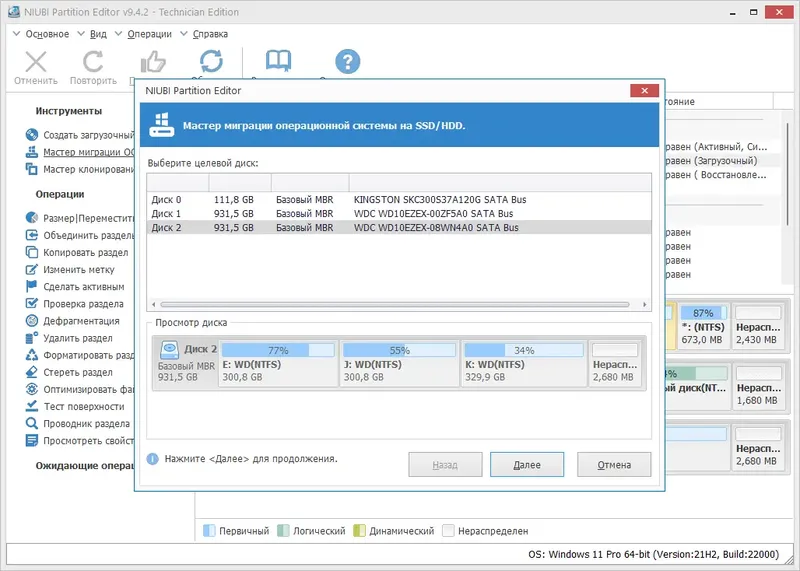Click the main window vertical scrollbar
This screenshot has width=800, height=571.
[787, 173]
